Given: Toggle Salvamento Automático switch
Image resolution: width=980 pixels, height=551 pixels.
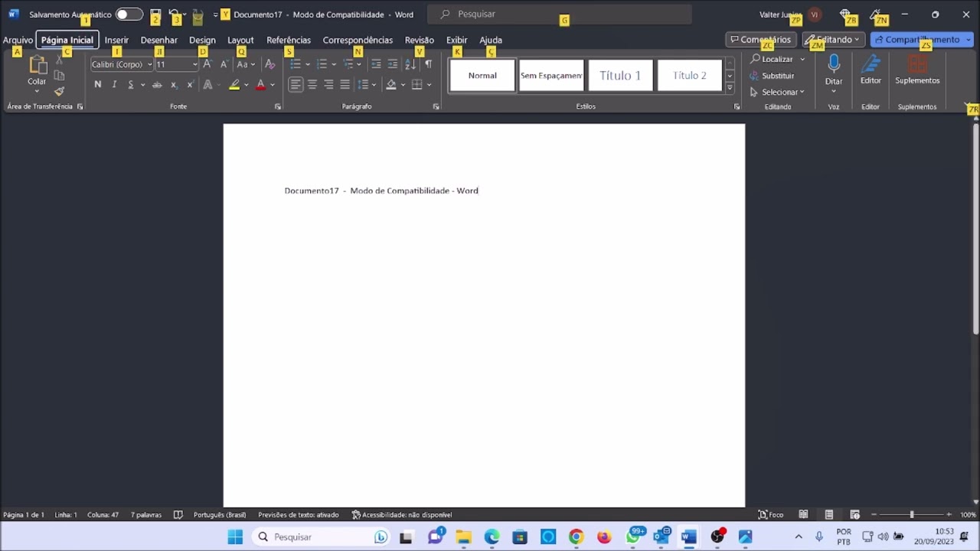Looking at the screenshot, I should point(129,15).
